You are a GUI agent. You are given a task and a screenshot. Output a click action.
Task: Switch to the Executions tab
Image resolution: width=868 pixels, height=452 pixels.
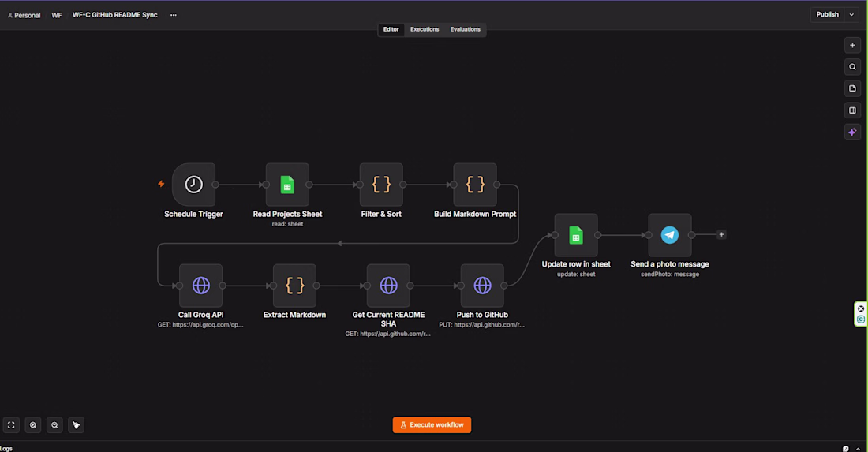[x=425, y=29]
